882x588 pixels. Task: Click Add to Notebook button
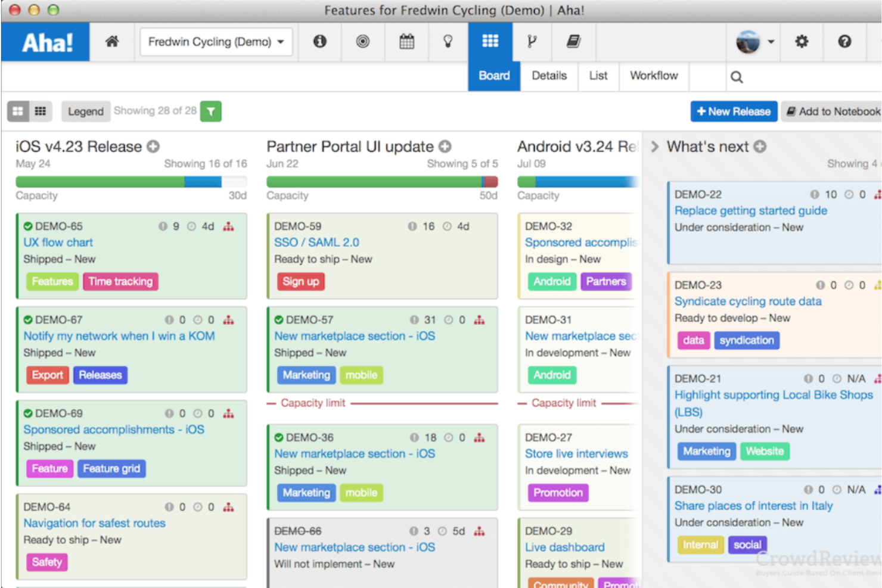coord(833,111)
